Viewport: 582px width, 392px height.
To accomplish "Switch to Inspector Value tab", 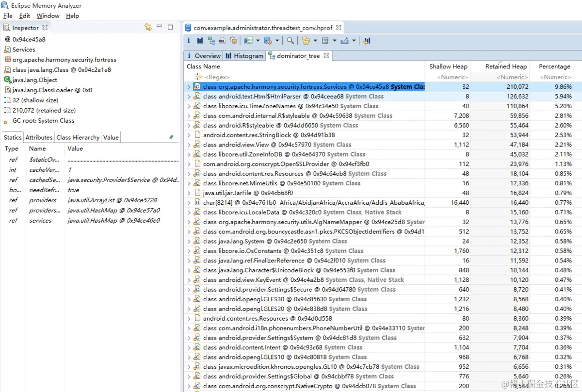I will point(111,137).
